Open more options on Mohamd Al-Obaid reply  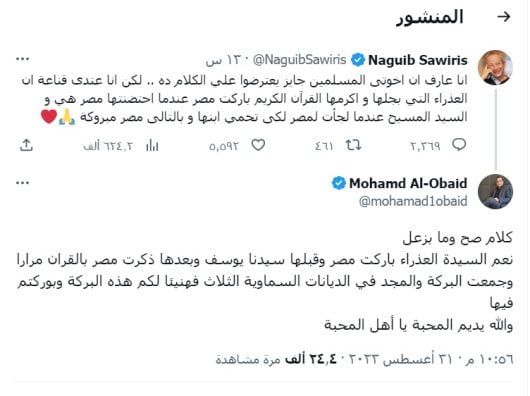pos(23,183)
